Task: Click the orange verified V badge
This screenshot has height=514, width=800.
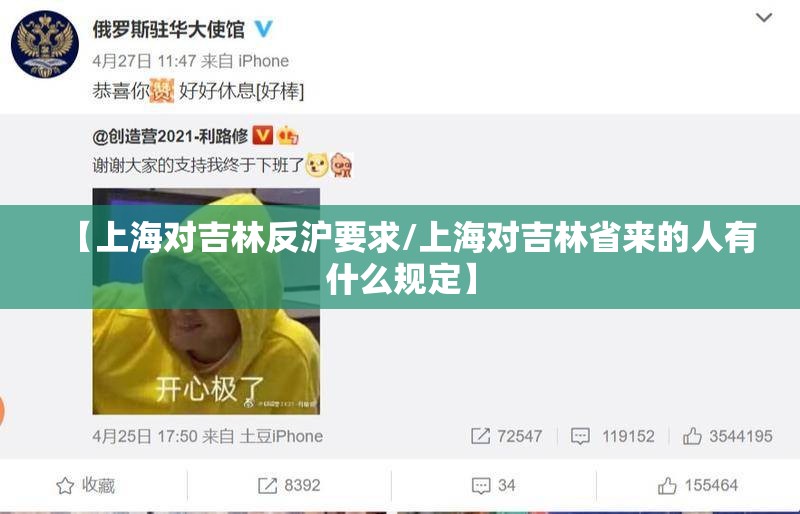Action: click(263, 135)
